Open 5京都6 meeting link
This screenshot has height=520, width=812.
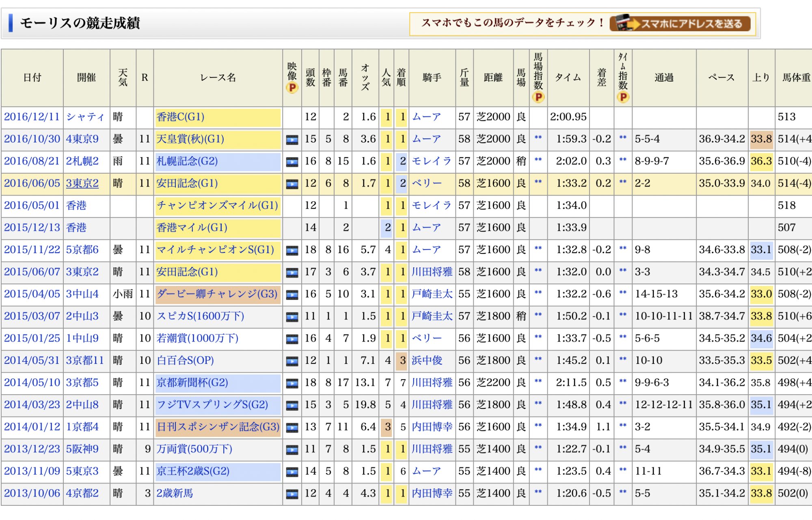82,250
